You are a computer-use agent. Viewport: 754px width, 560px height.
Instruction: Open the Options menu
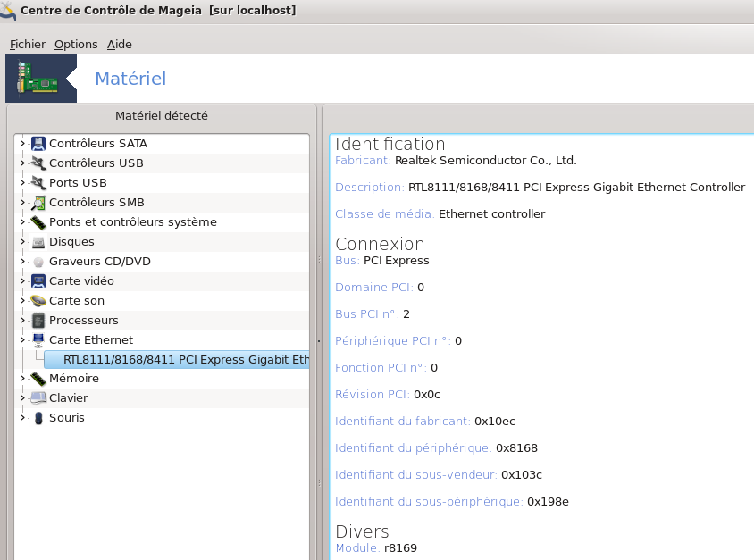[76, 44]
